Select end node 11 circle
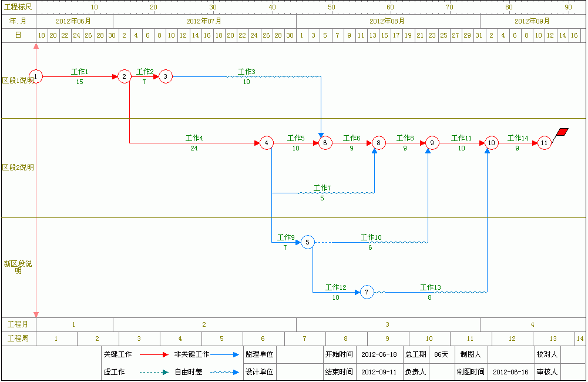The width and height of the screenshot is (588, 382). [x=545, y=143]
